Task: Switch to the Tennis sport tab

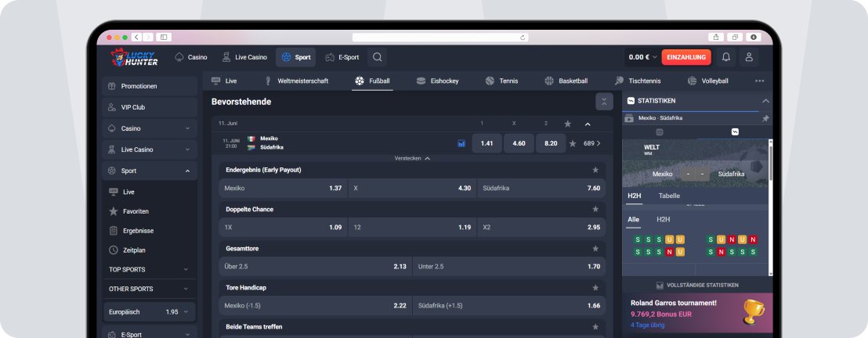Action: point(501,81)
